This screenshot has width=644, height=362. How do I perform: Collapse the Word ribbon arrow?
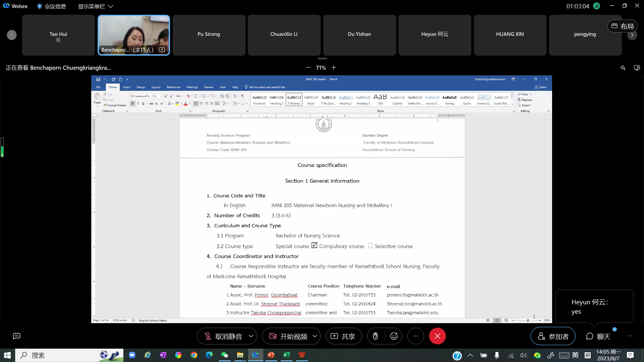548,111
